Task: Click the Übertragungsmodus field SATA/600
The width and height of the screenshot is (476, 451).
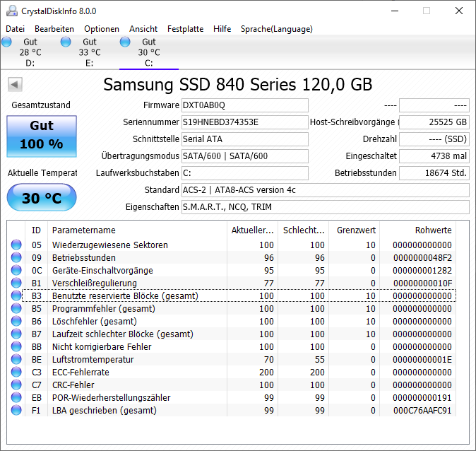Action: 245,156
